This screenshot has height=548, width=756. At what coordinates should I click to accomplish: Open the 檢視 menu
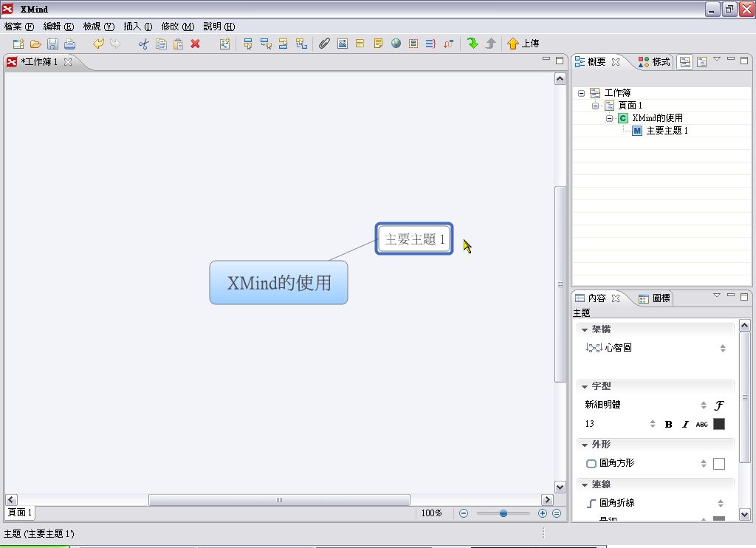point(99,27)
